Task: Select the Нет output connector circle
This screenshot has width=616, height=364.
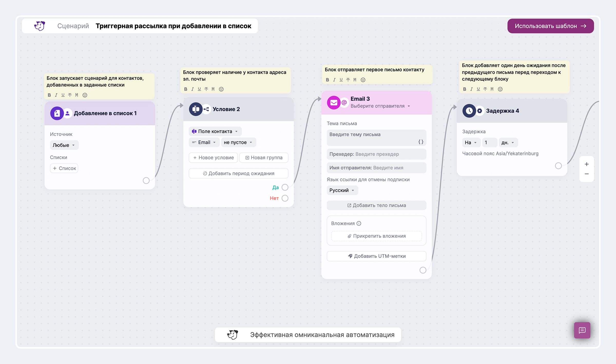Action: click(285, 198)
